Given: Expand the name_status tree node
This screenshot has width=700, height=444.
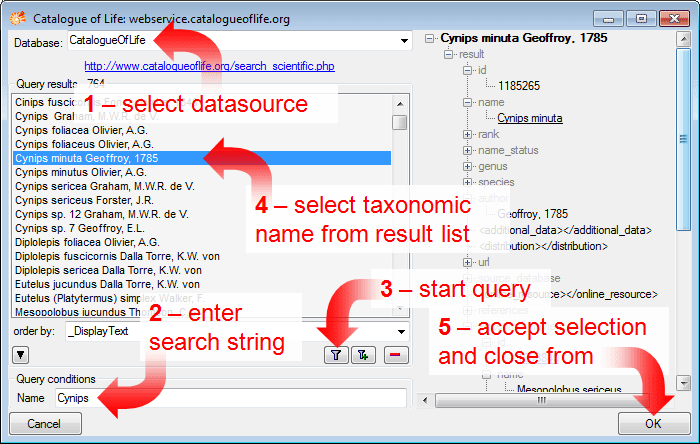Looking at the screenshot, I should [x=468, y=150].
